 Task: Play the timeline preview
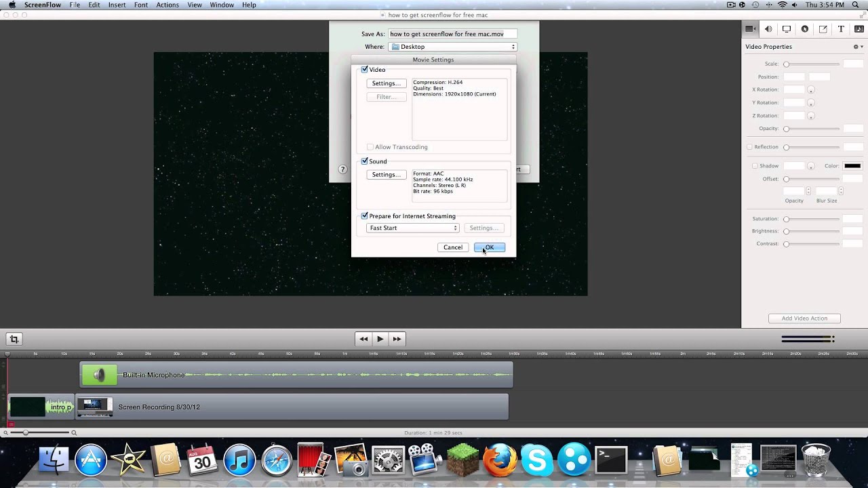click(380, 339)
